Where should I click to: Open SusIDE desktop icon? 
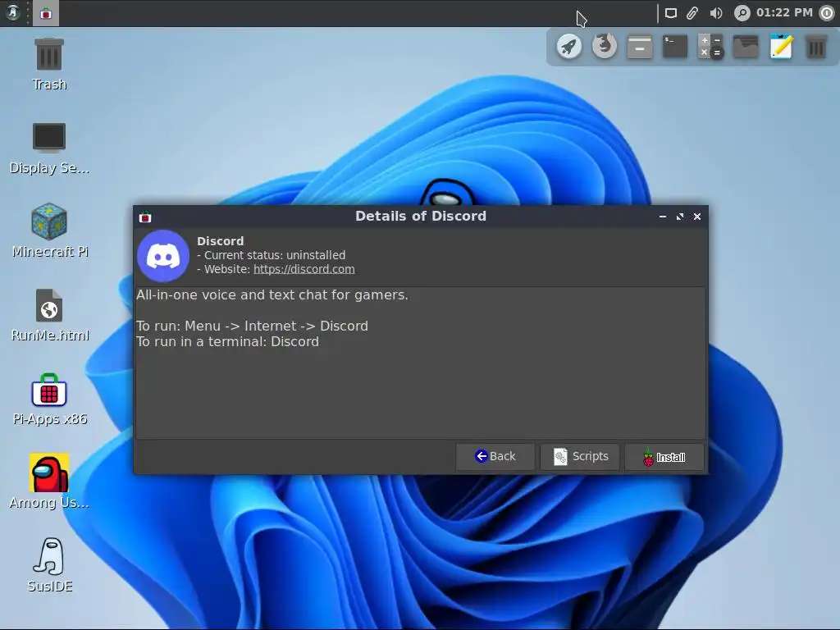[x=49, y=565]
